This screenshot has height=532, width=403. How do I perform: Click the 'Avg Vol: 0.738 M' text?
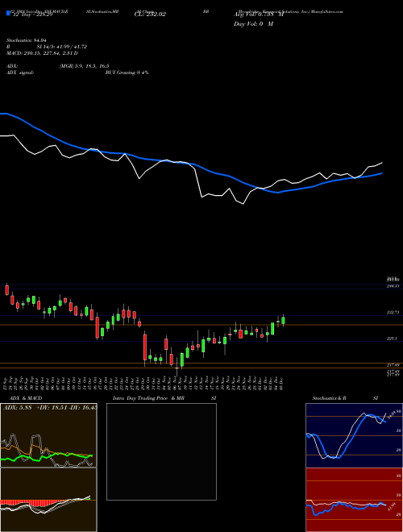(x=259, y=15)
